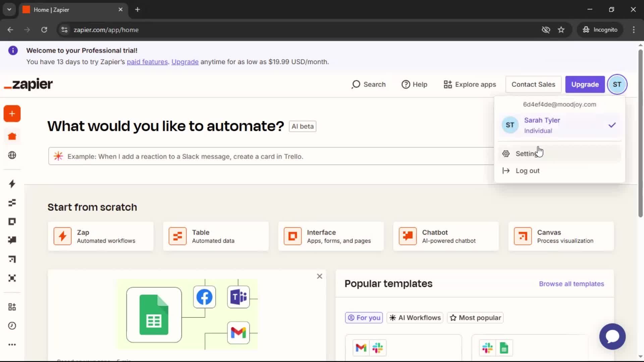The image size is (644, 362).
Task: Click the Incognito indicator
Action: point(600,30)
